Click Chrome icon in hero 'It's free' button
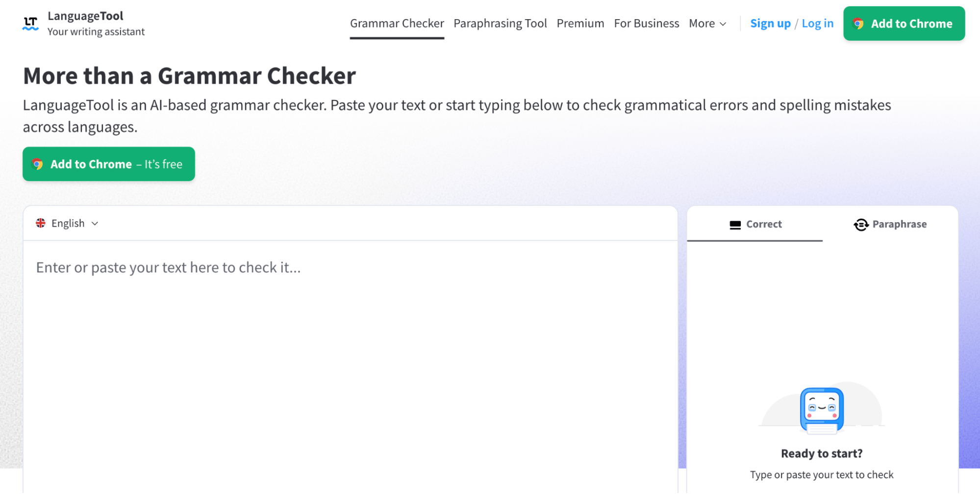This screenshot has height=494, width=980. click(37, 164)
